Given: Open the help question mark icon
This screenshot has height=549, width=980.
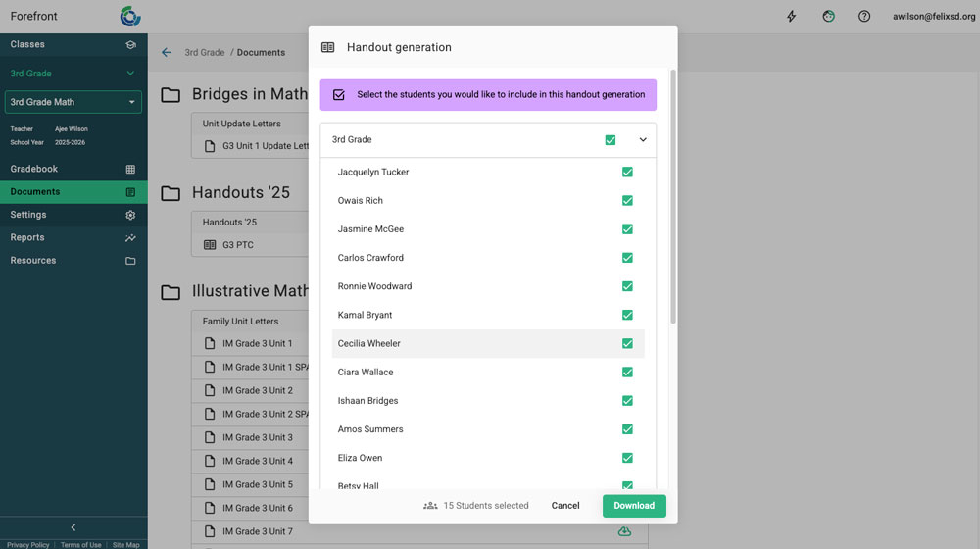Looking at the screenshot, I should [864, 17].
